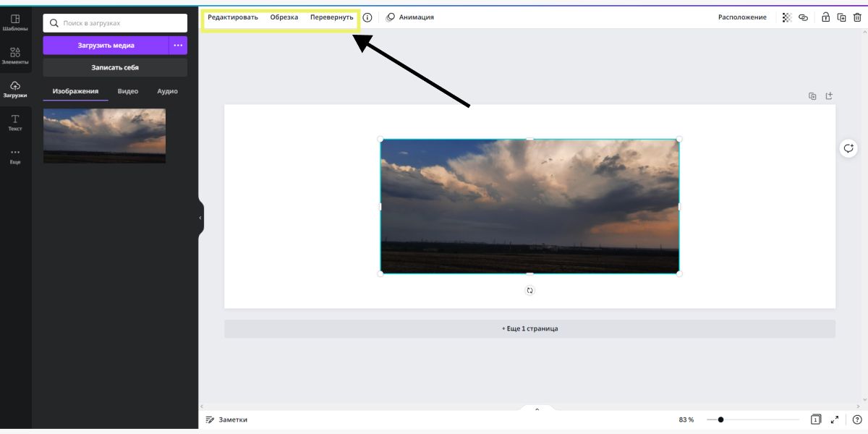Select the uploaded cloud photo thumbnail
Viewport: 868px width, 434px height.
click(x=104, y=135)
